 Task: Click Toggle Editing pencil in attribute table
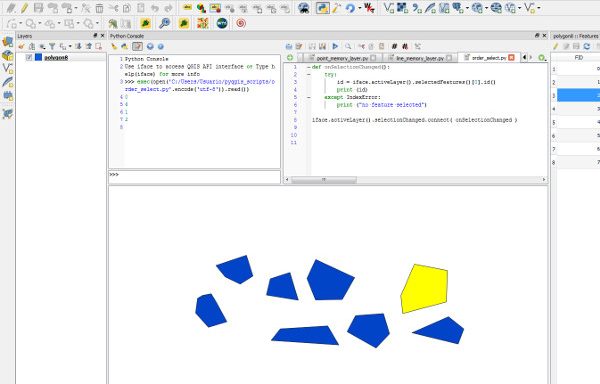click(556, 46)
